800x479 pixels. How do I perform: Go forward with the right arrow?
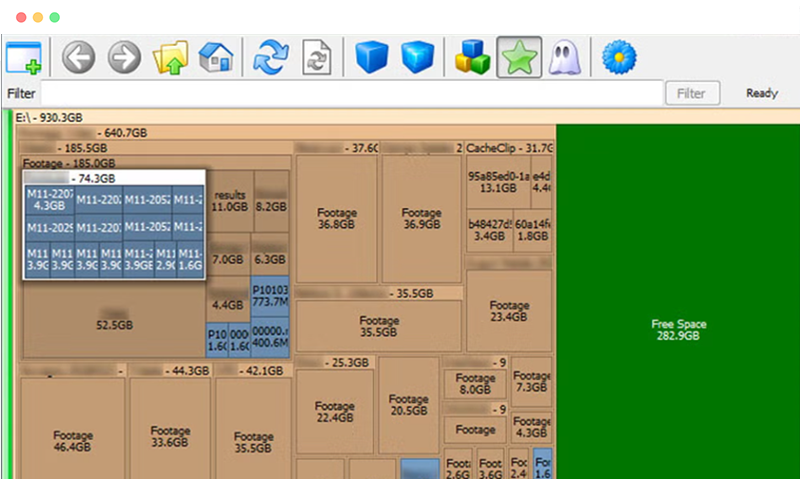(124, 58)
